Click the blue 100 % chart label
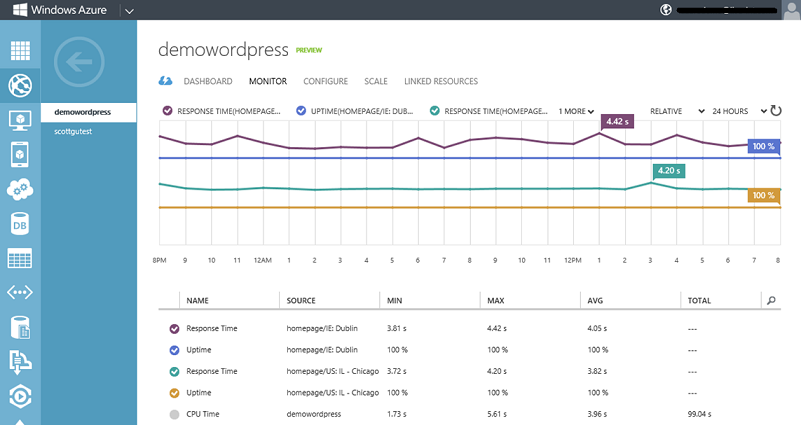The height and width of the screenshot is (425, 801). tap(764, 146)
